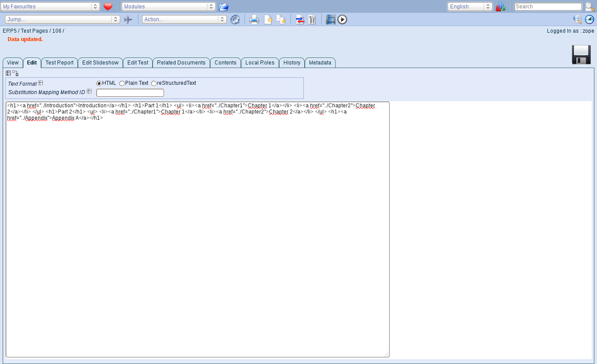Open the Jump... dropdown
Image resolution: width=597 pixels, height=364 pixels.
[x=62, y=19]
